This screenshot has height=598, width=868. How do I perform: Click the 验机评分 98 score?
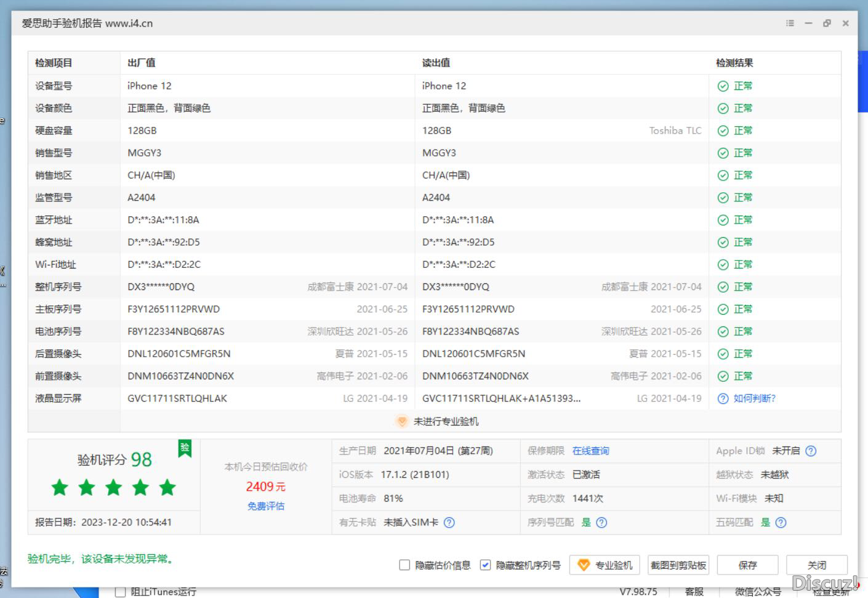[115, 459]
